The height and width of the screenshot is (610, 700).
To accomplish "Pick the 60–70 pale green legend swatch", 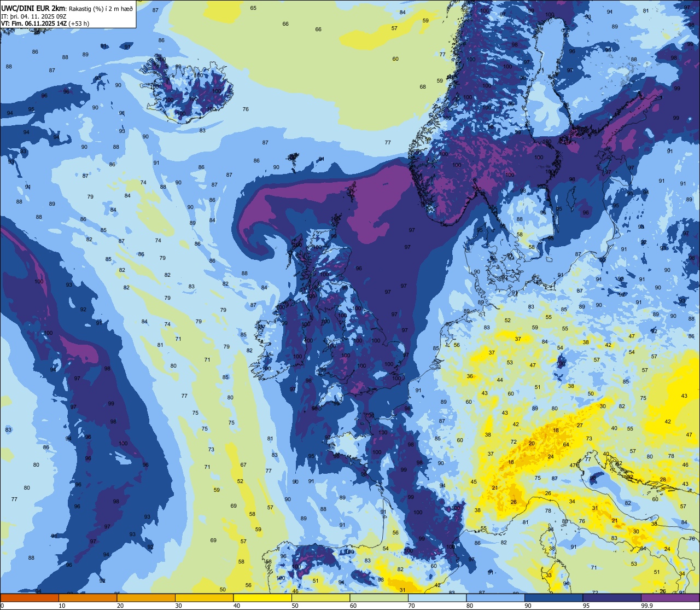I will (379, 597).
